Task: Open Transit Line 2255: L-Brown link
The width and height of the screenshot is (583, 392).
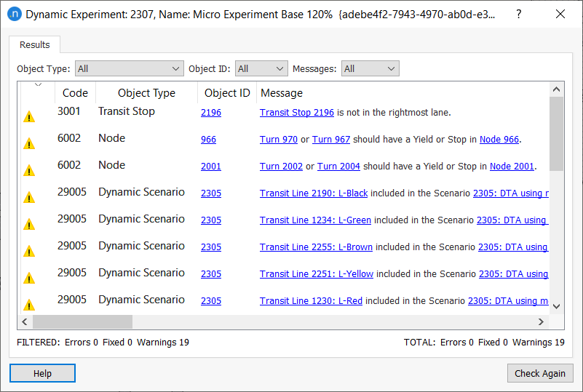Action: [316, 247]
